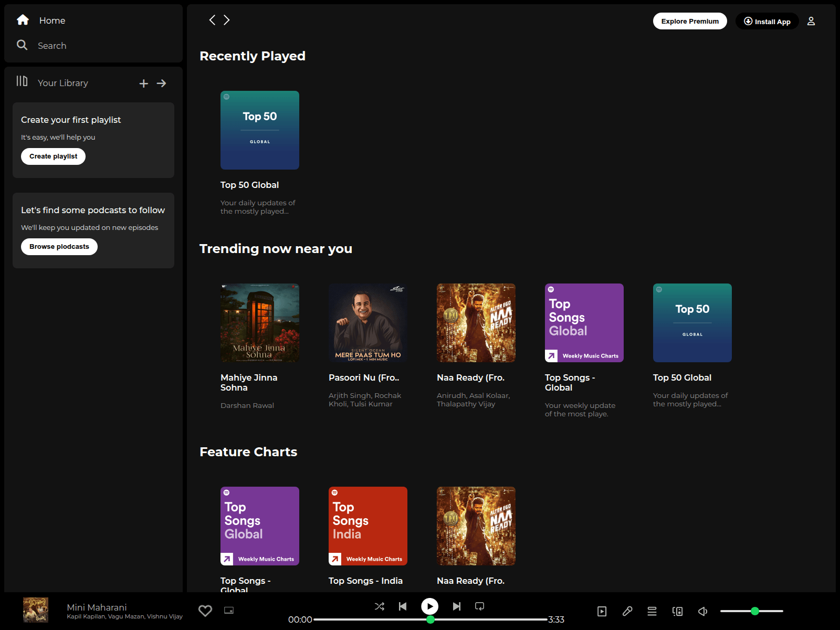The width and height of the screenshot is (840, 630).
Task: Expand Your Library with arrow icon
Action: pyautogui.click(x=161, y=83)
